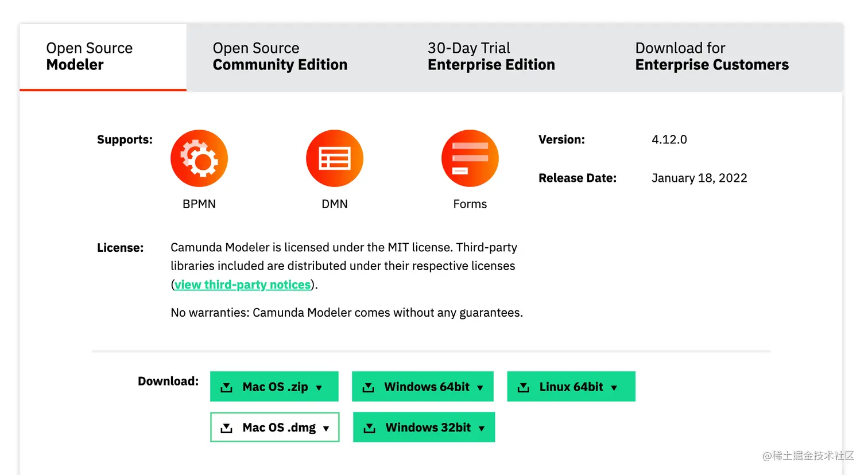Open the 30-Day Trial Enterprise Edition tab
Image resolution: width=868 pixels, height=475 pixels.
pyautogui.click(x=491, y=57)
